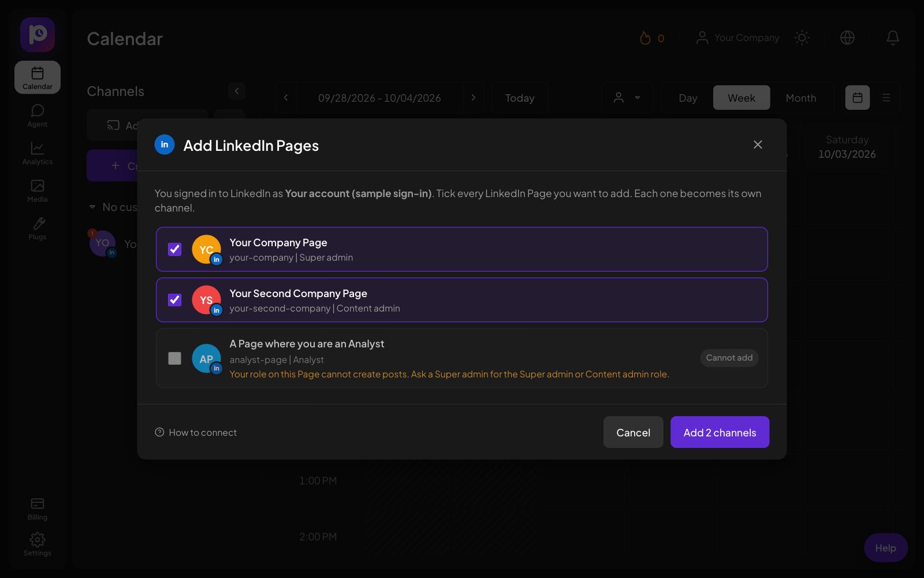This screenshot has width=924, height=578.
Task: Click the orange role warning message
Action: point(449,374)
